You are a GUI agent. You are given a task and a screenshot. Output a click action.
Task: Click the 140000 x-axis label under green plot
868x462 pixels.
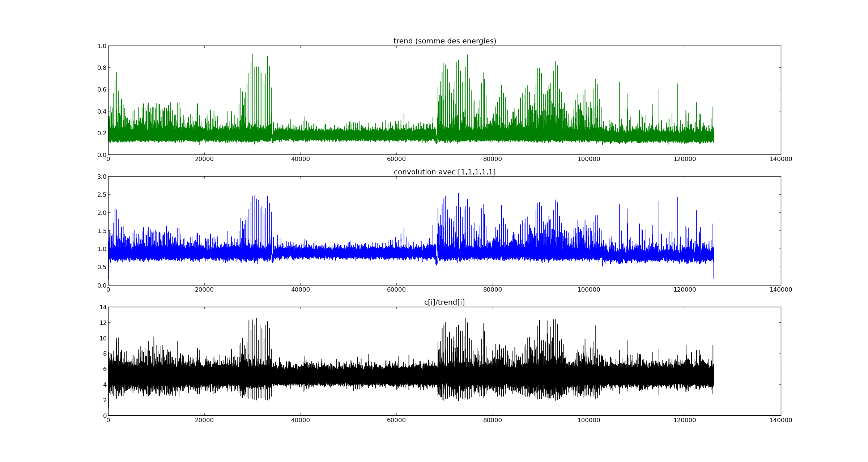[780, 159]
